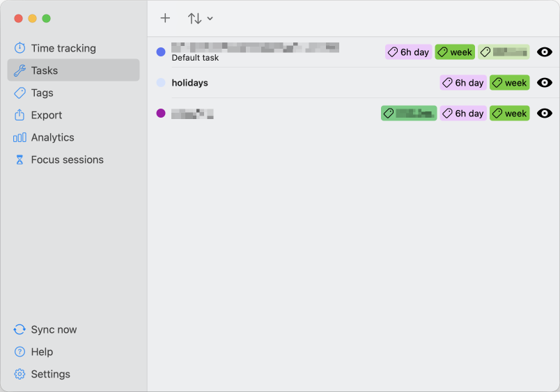Click the Export share icon
The image size is (560, 392).
click(x=20, y=115)
